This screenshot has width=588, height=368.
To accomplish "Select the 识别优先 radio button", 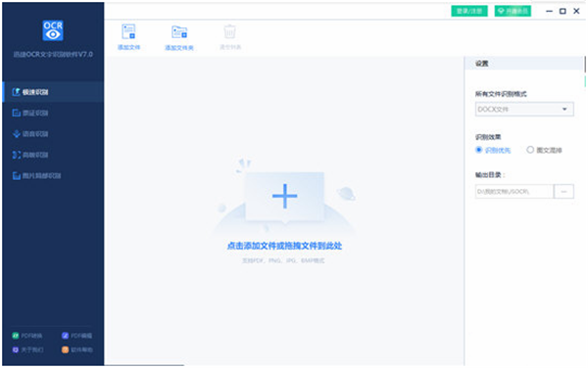I will pos(479,150).
